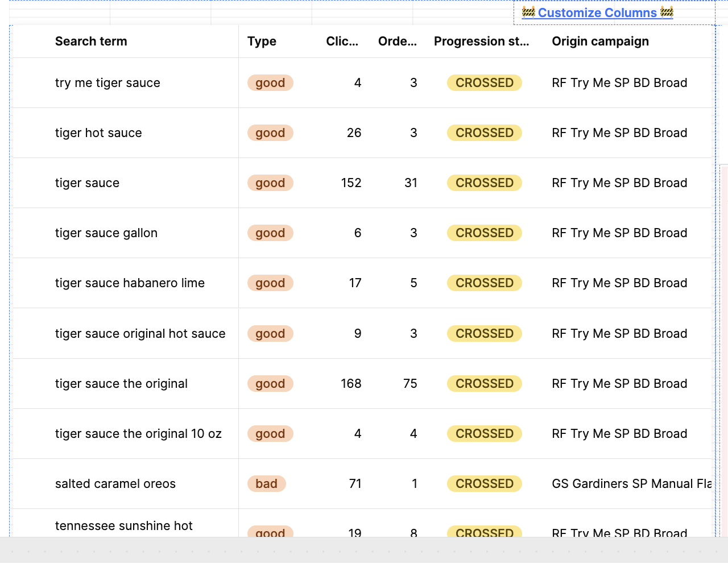
Task: Click the truncated Orders column header
Action: pyautogui.click(x=397, y=42)
